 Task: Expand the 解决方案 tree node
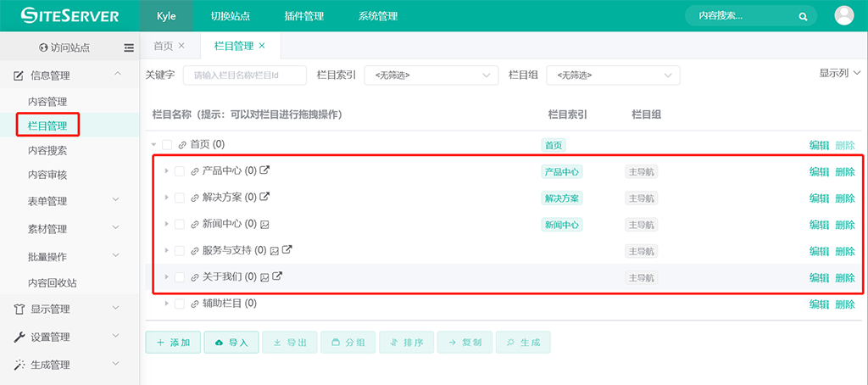(x=166, y=198)
